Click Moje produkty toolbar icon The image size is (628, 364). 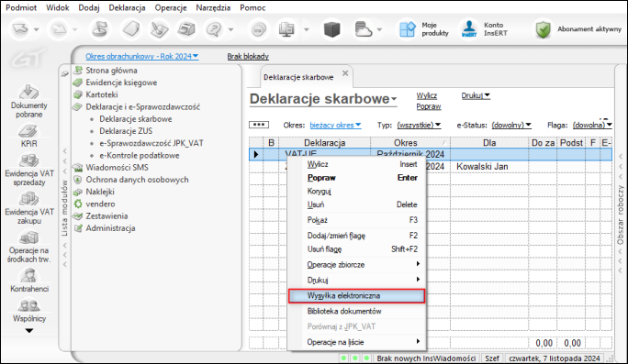pyautogui.click(x=408, y=29)
